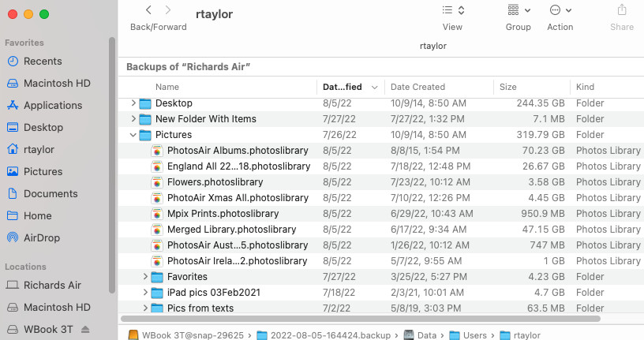The width and height of the screenshot is (644, 340).
Task: Click the Share icon
Action: (622, 10)
